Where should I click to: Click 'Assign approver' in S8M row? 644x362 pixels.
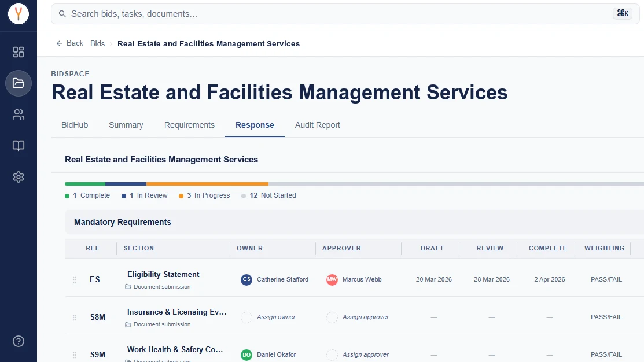[x=366, y=317]
